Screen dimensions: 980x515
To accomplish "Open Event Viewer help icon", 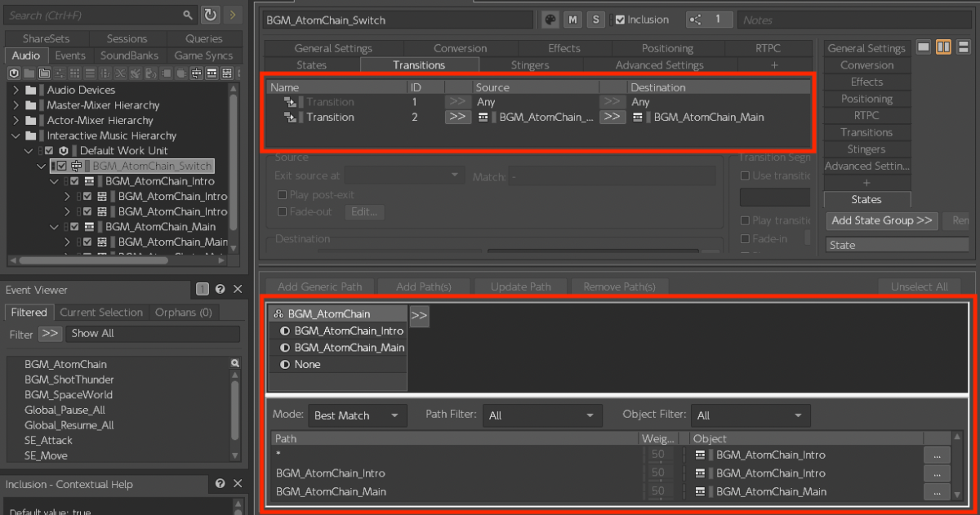I will coord(220,290).
